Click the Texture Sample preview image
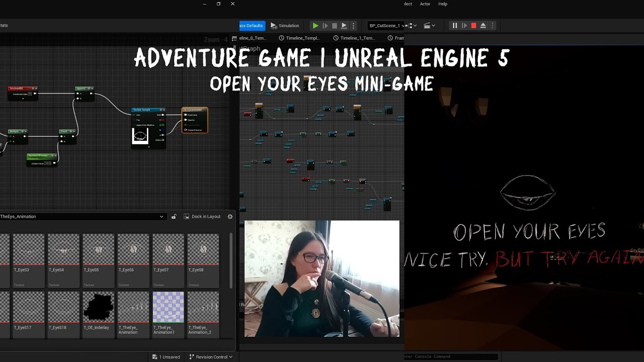The height and width of the screenshot is (362, 644). coord(140,136)
